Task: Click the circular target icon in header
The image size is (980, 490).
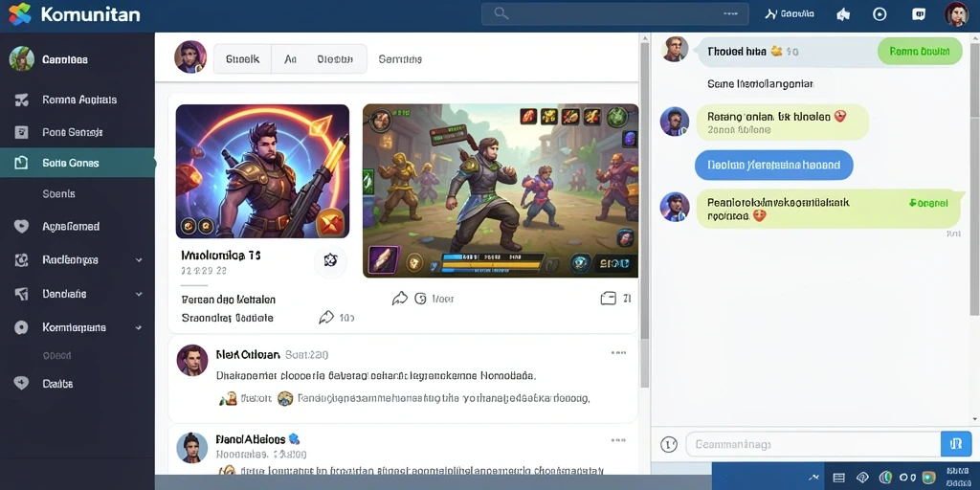Action: (880, 13)
